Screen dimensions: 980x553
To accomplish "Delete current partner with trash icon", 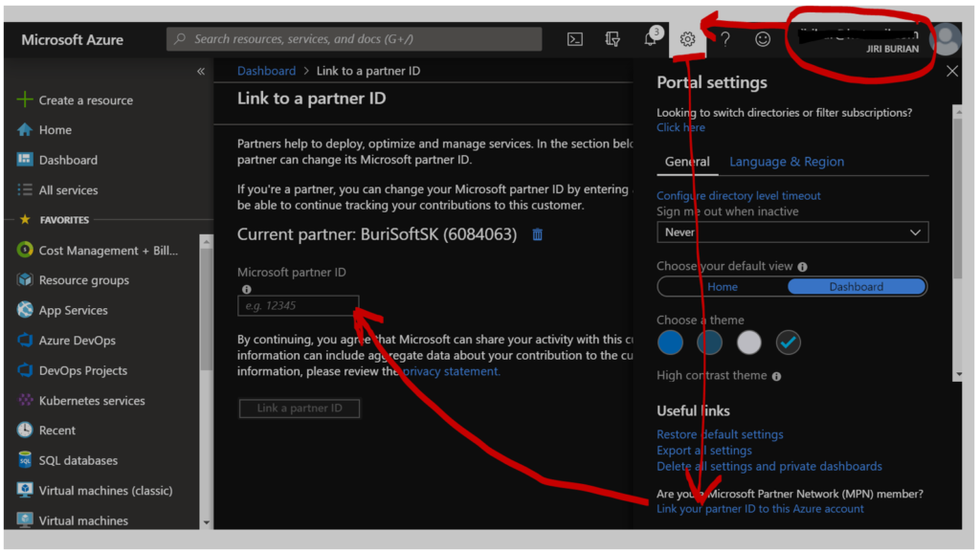I will (538, 234).
